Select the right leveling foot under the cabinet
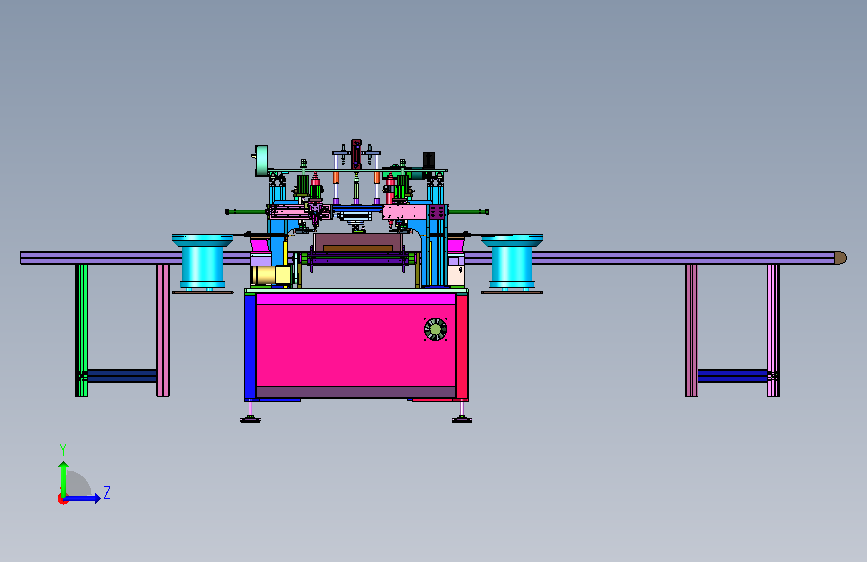 [462, 415]
